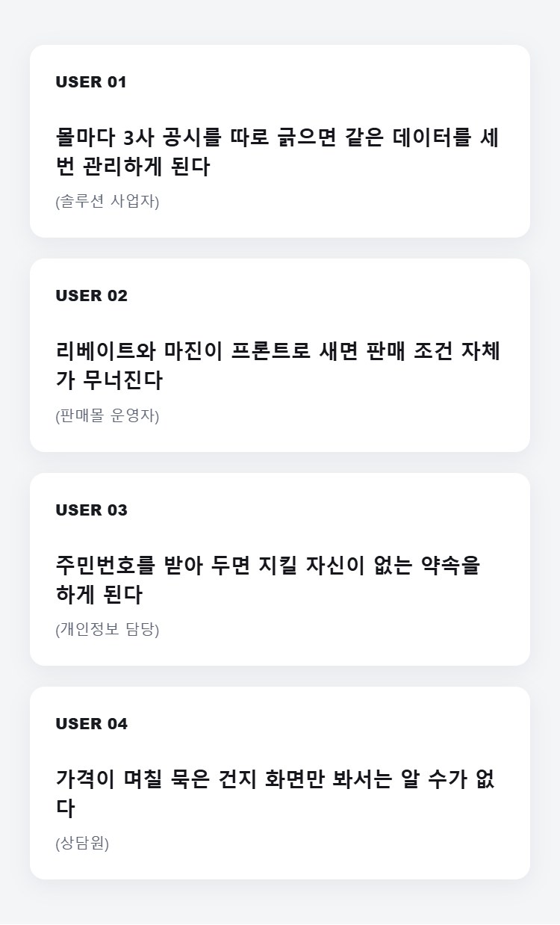This screenshot has height=925, width=560.
Task: Open the USER 01 card
Action: [280, 141]
